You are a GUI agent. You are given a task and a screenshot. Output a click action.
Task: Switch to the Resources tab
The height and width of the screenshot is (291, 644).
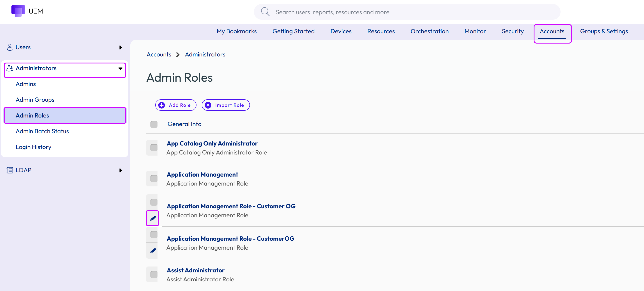click(x=381, y=31)
